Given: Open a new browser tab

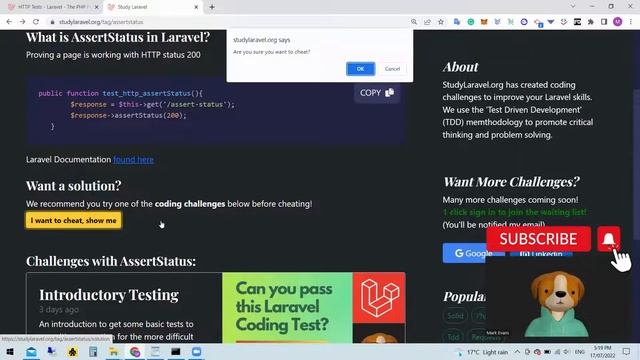Looking at the screenshot, I should (212, 7).
